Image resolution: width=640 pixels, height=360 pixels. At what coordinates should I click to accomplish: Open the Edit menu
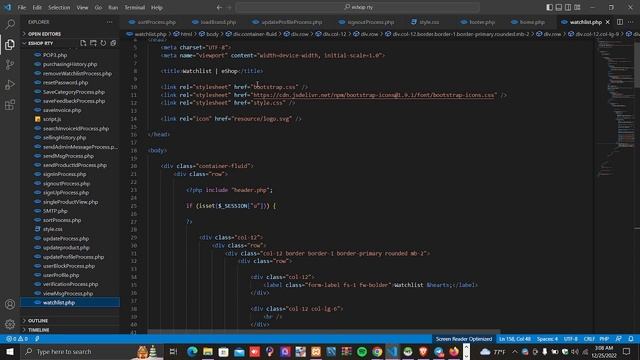[37, 7]
